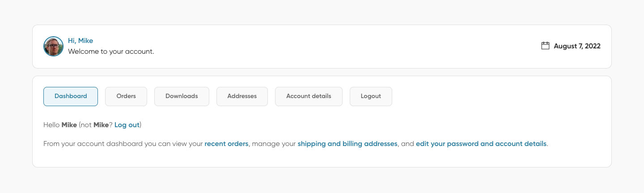Viewport: 644px width, 193px height.
Task: Click the "manage your" text in the description
Action: click(274, 144)
